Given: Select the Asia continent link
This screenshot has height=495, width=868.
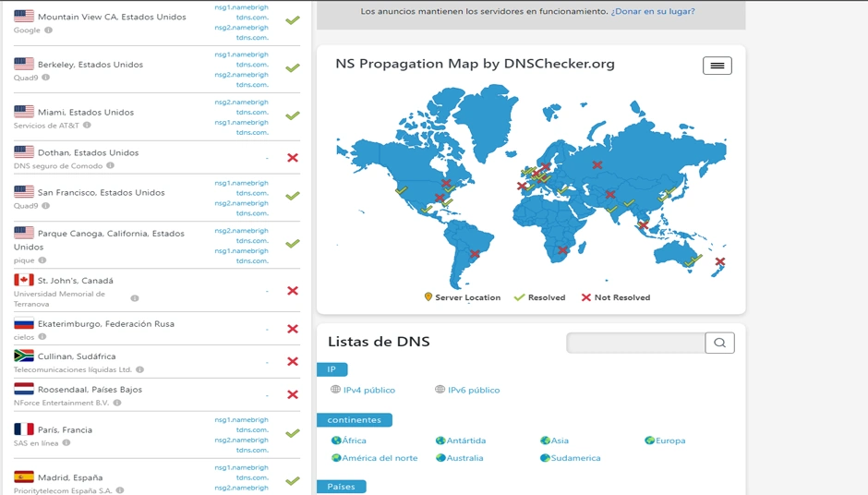Looking at the screenshot, I should (x=560, y=441).
